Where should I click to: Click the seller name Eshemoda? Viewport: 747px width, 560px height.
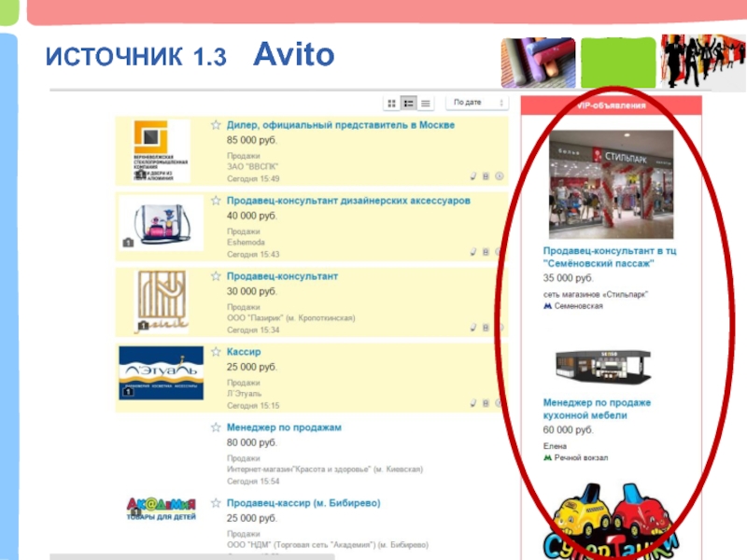pos(246,243)
